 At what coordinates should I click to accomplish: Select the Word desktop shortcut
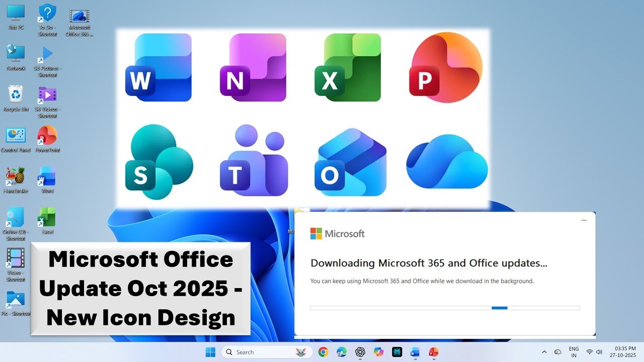(47, 180)
